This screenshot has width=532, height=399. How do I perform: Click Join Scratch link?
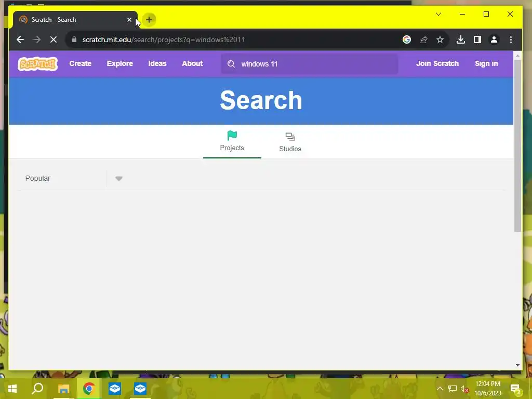(x=437, y=63)
